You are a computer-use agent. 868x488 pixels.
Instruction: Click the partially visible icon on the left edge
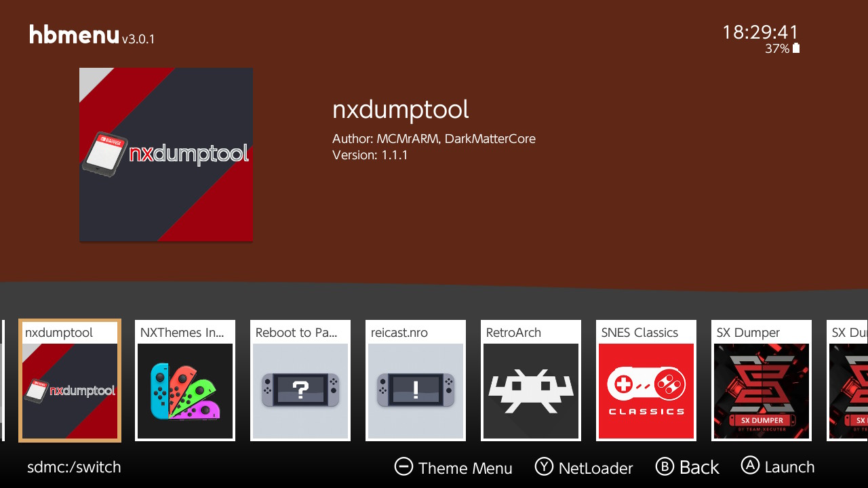(x=3, y=380)
